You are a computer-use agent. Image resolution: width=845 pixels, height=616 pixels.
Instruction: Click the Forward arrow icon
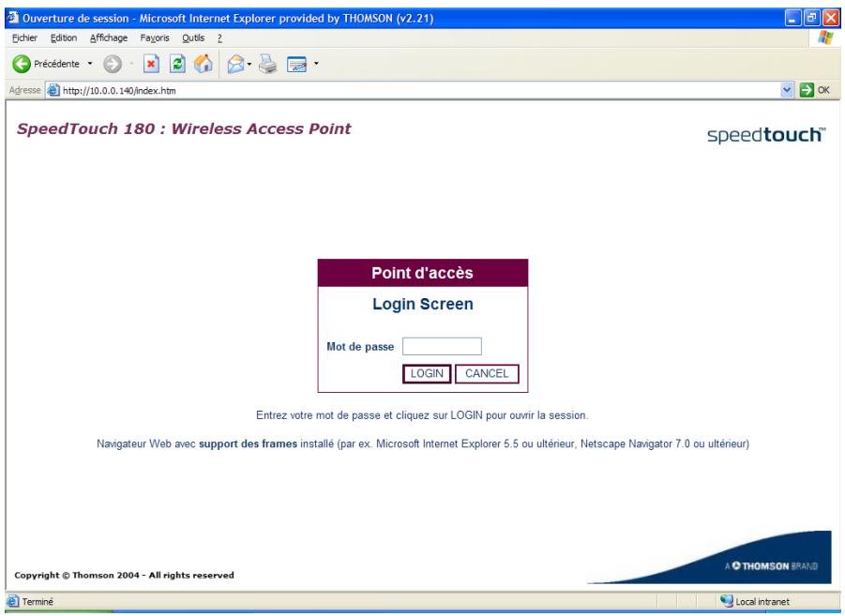[x=113, y=64]
